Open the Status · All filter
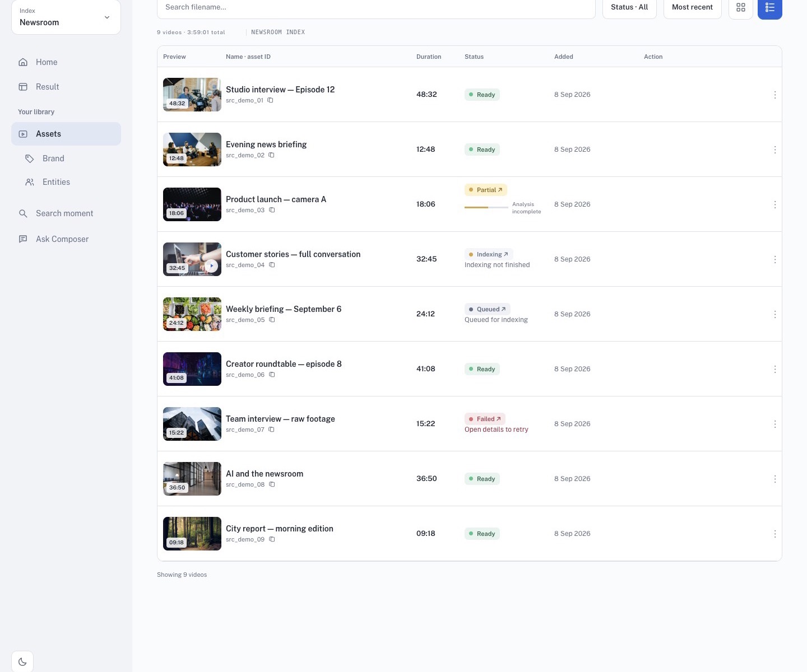Image resolution: width=807 pixels, height=672 pixels. pyautogui.click(x=629, y=7)
